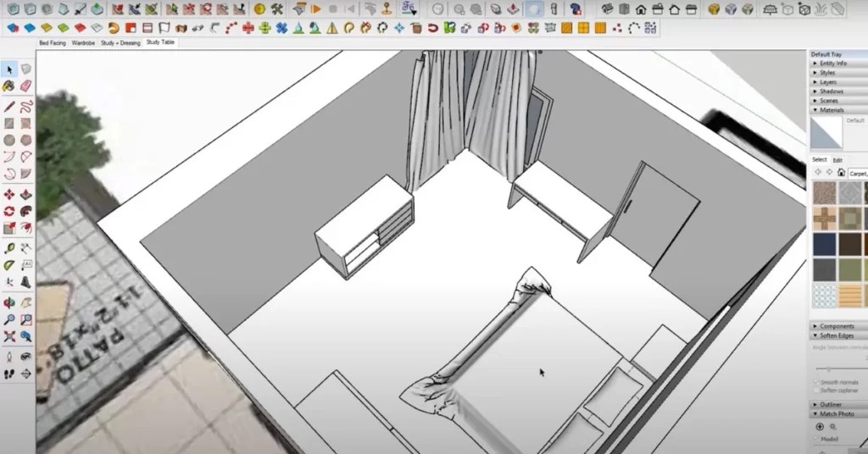Activate the Push/Pull tool
868x454 pixels.
[x=26, y=195]
